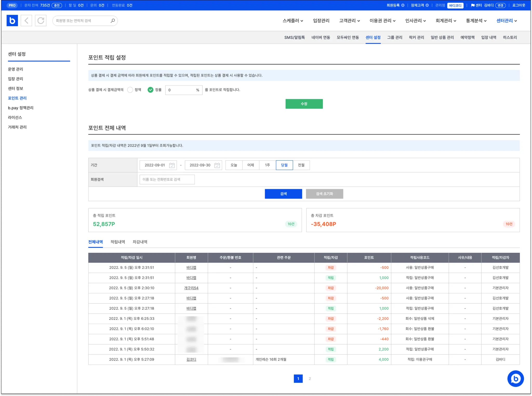Expand the 회계관리 dropdown menu
Screen dimensions: 532x396
[446, 21]
